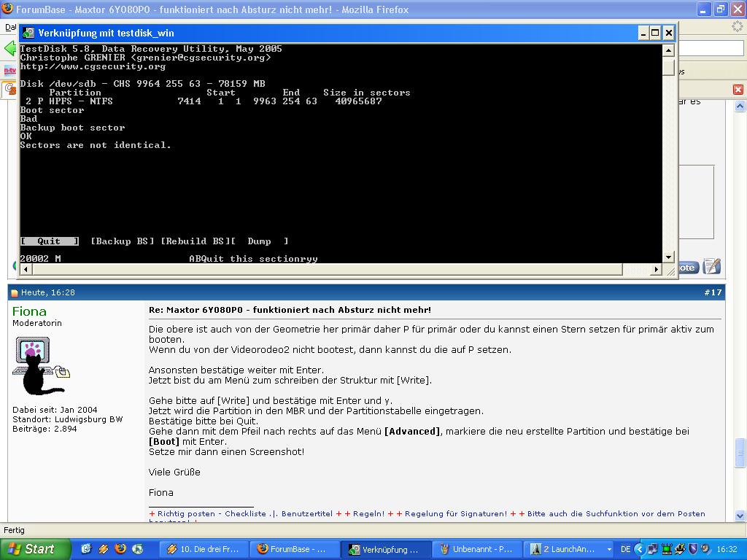Expand hidden tray icons arrow
747x560 pixels.
coord(639,549)
